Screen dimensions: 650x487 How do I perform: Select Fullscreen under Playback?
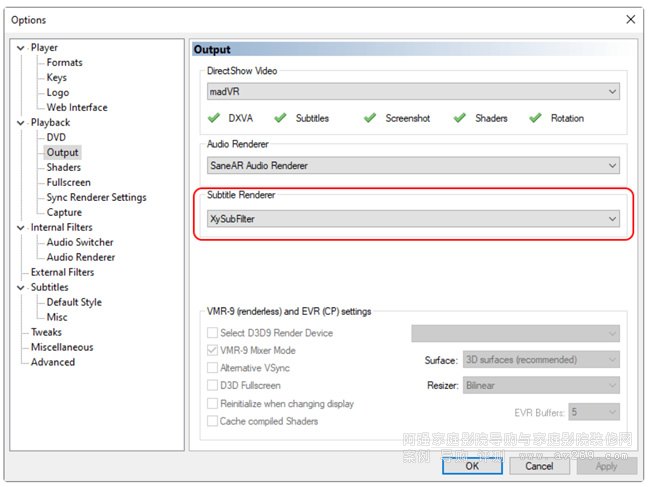(68, 183)
